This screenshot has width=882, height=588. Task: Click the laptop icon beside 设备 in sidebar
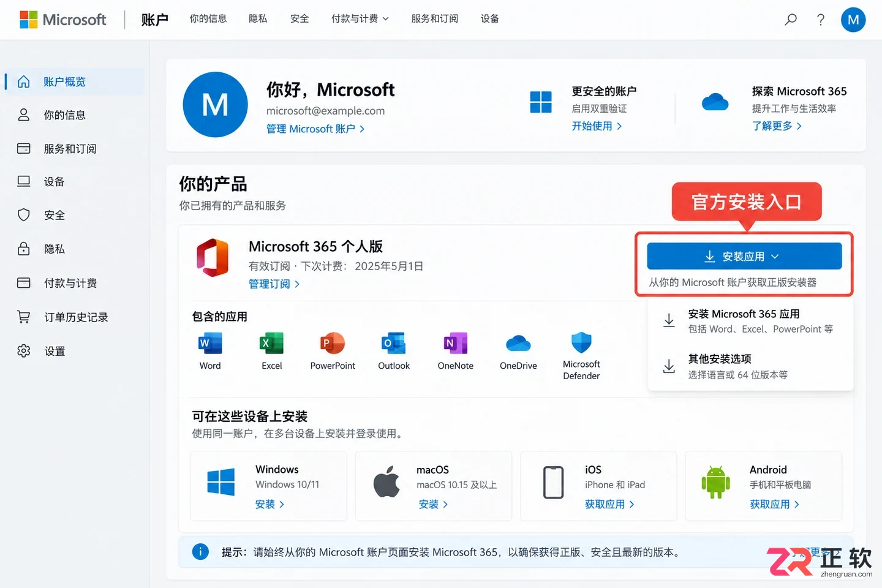coord(24,181)
